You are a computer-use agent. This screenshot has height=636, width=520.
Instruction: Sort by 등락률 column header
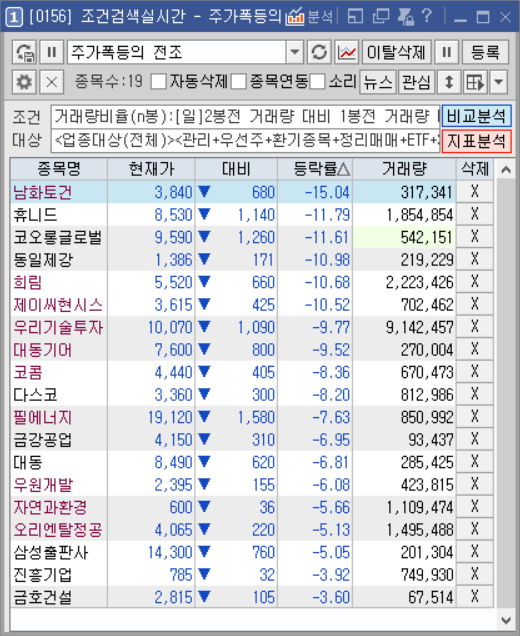tap(316, 169)
